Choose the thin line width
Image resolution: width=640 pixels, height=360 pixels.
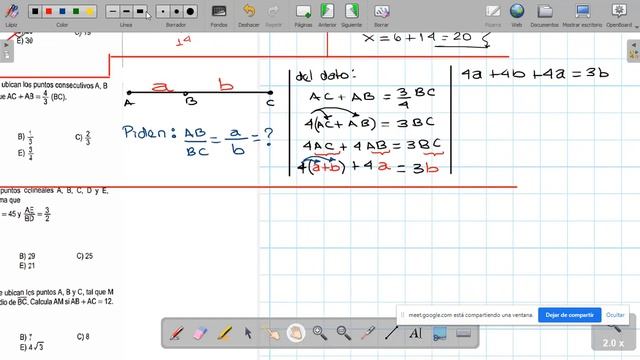(113, 11)
